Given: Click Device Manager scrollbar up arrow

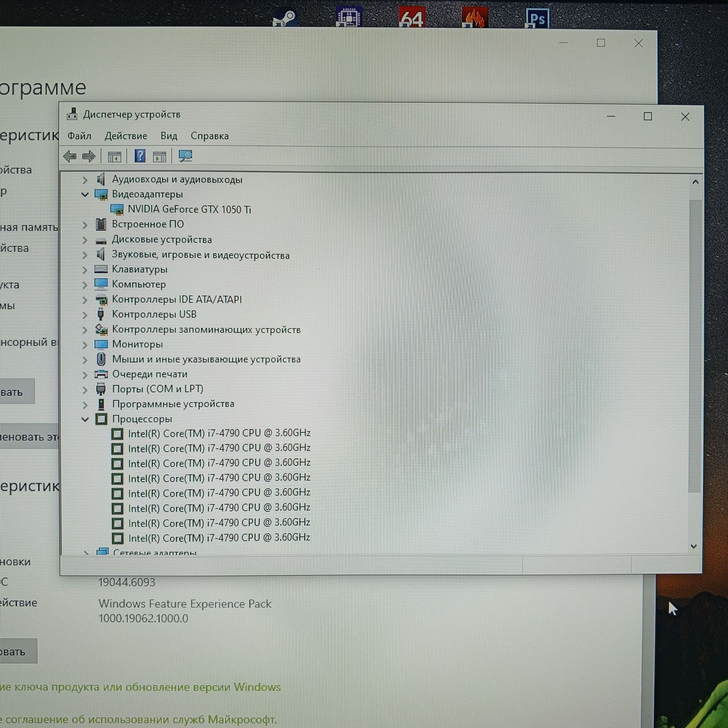Looking at the screenshot, I should click(695, 182).
